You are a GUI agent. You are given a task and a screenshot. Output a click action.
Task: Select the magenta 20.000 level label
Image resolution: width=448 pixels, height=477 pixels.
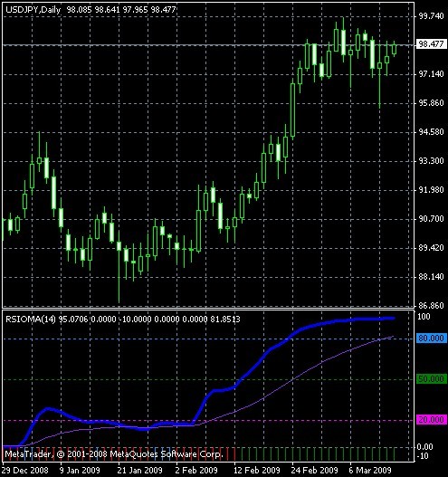(432, 420)
